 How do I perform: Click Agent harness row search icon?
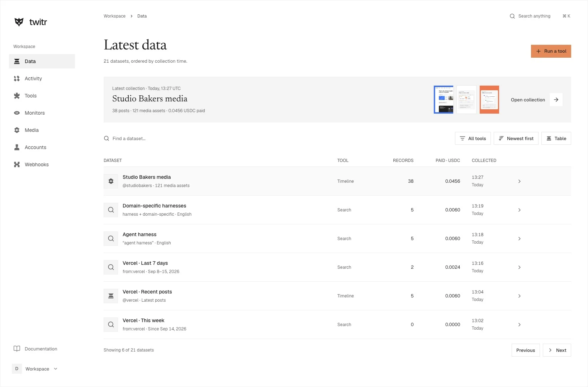111,239
